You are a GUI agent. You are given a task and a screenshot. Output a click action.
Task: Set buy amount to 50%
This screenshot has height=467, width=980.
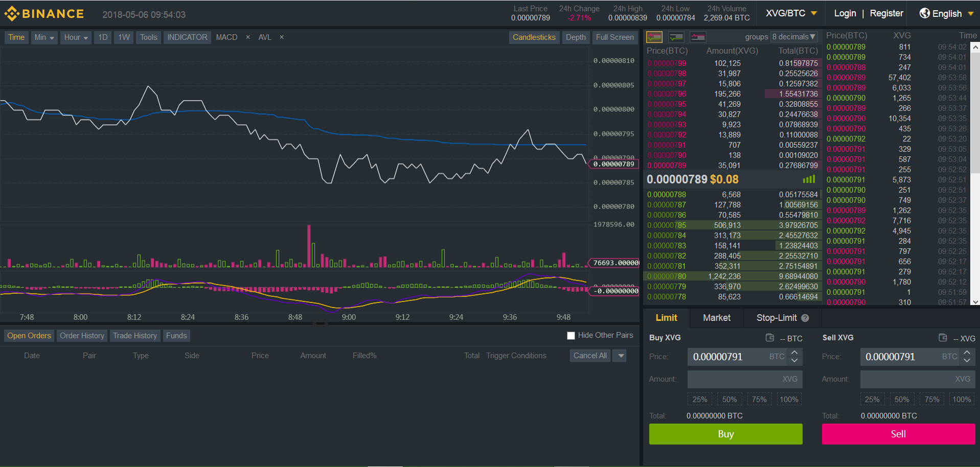(x=730, y=400)
